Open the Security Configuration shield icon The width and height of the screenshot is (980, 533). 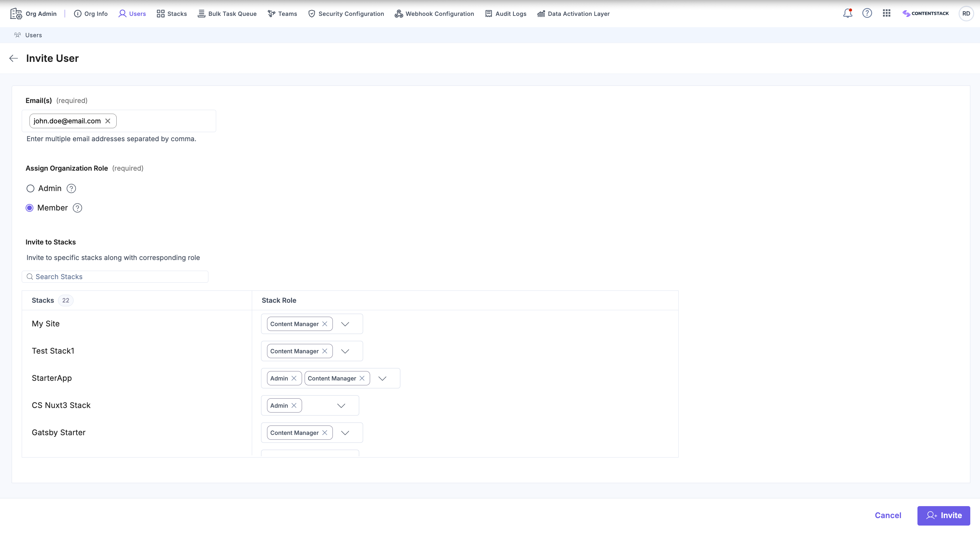[x=311, y=13]
